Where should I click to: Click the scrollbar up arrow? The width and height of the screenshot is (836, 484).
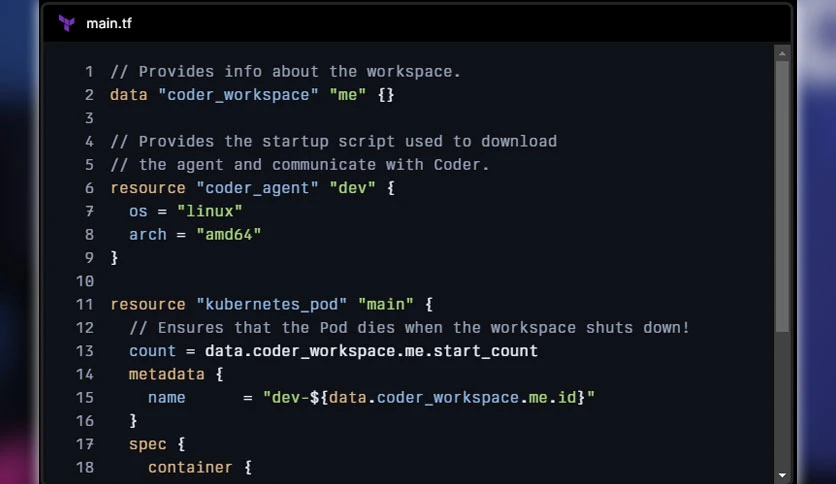782,53
